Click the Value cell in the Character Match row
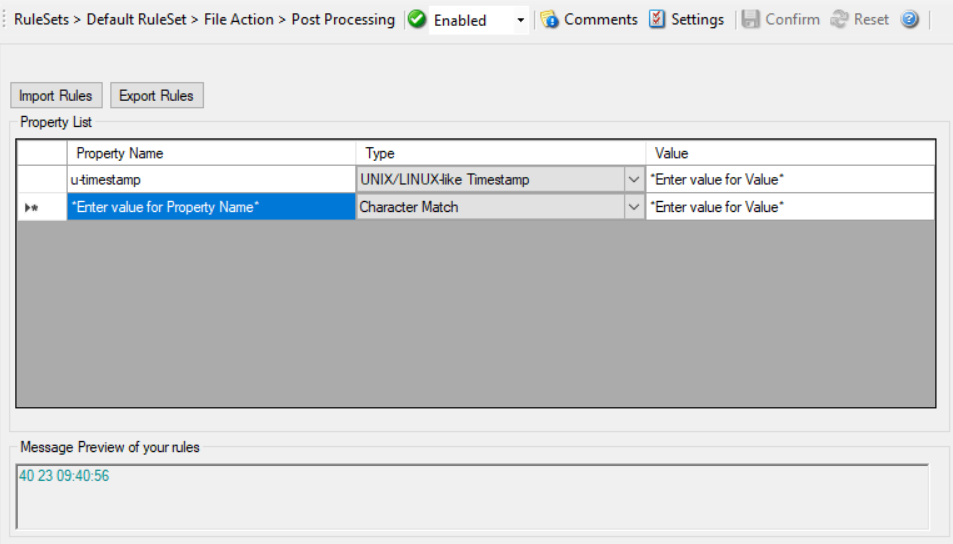This screenshot has width=953, height=544. [x=790, y=207]
